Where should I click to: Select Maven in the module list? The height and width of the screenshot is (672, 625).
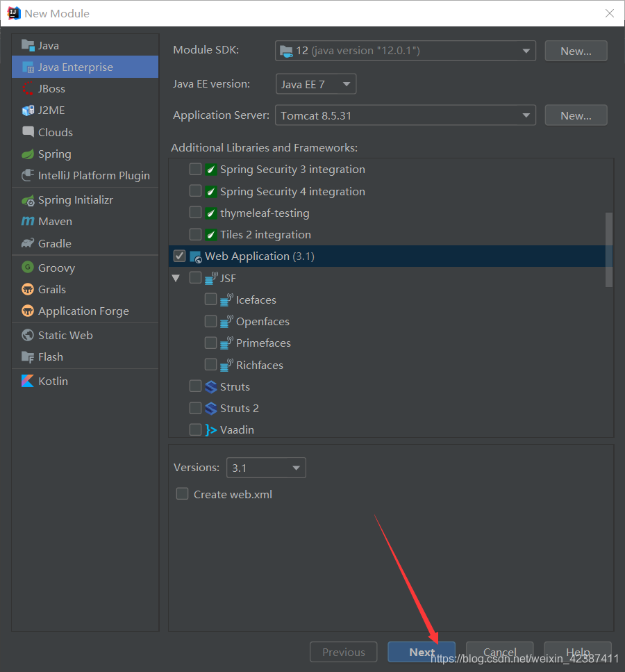[85, 221]
